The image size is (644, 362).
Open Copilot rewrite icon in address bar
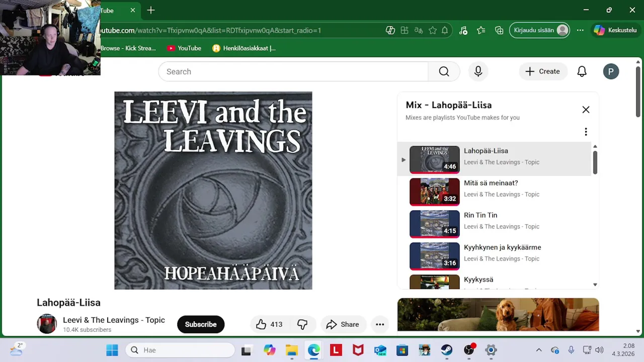pos(390,30)
